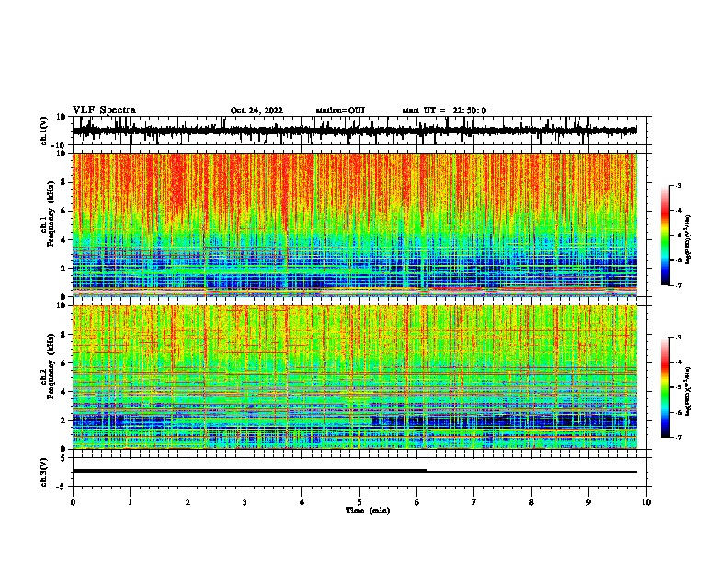Click time-axis tick label "1"
Viewport: 728px width, 563px height.
(130, 502)
